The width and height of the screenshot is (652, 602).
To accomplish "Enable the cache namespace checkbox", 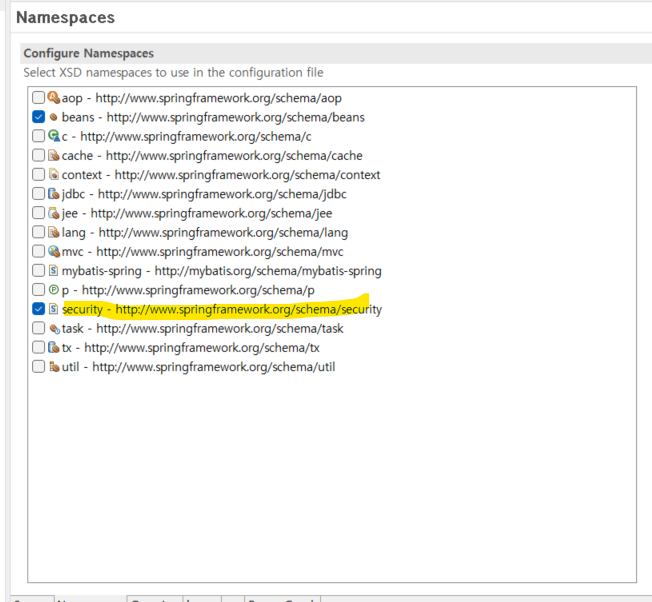I will pyautogui.click(x=38, y=155).
